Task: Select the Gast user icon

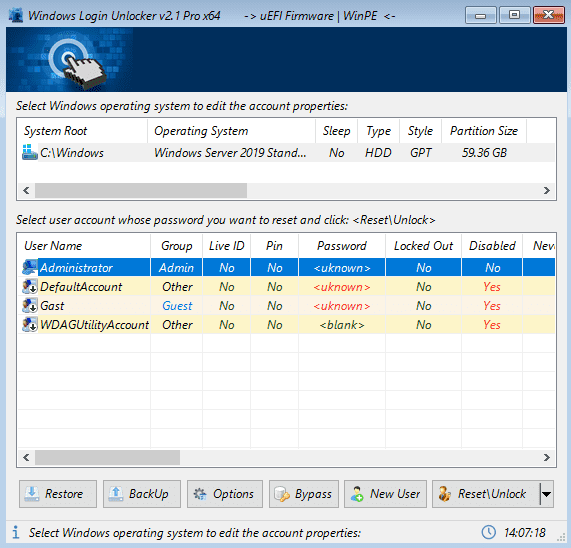Action: (29, 305)
